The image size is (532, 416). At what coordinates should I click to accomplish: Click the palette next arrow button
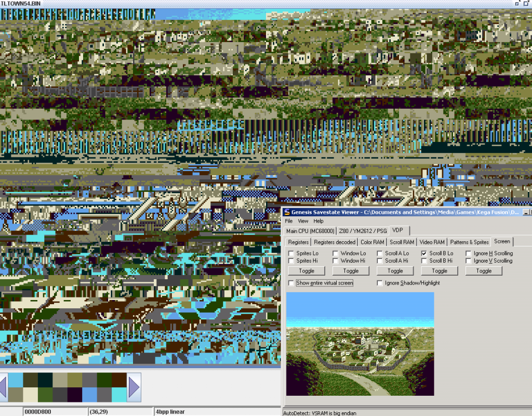pos(134,387)
